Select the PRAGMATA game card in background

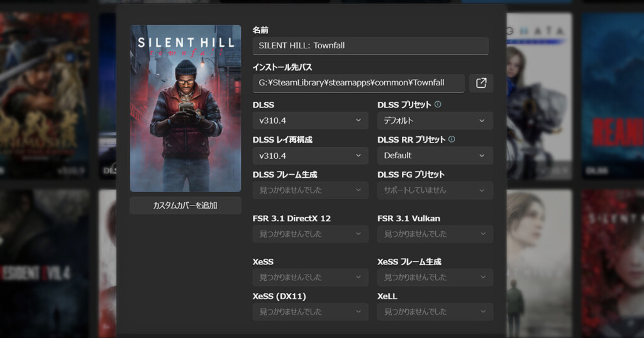[x=539, y=95]
